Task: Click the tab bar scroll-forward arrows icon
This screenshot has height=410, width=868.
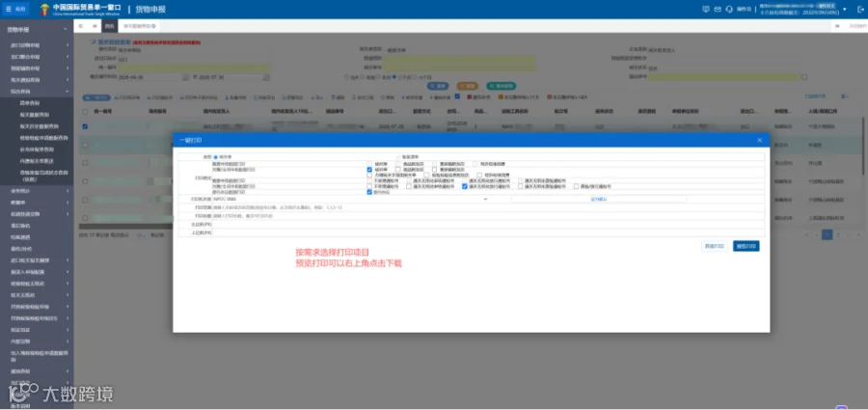Action: [x=835, y=26]
